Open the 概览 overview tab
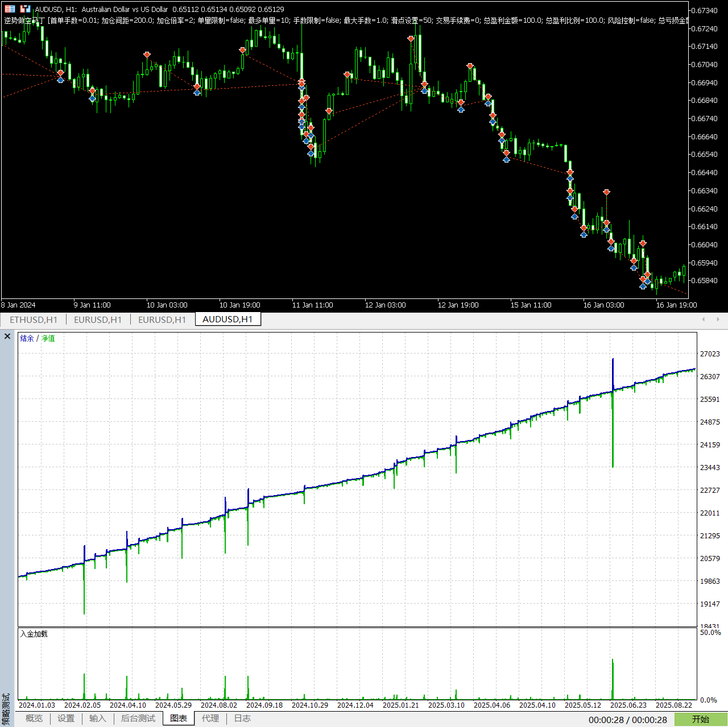 [x=34, y=718]
